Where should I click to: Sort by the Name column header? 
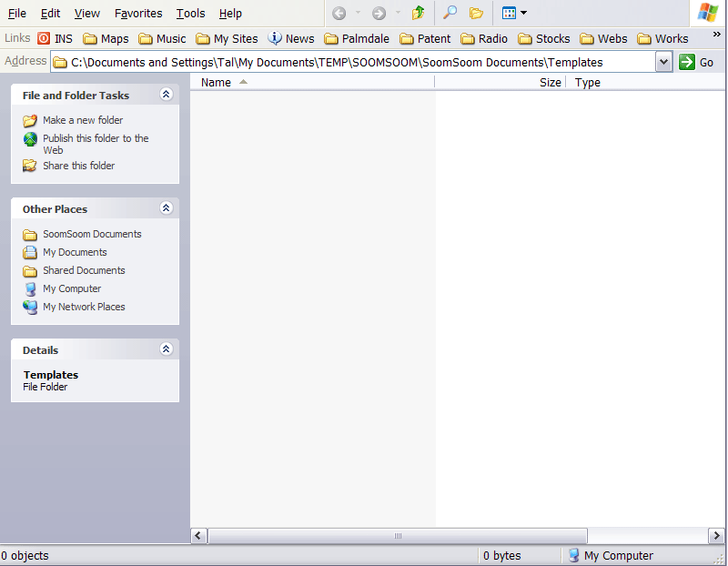(312, 82)
